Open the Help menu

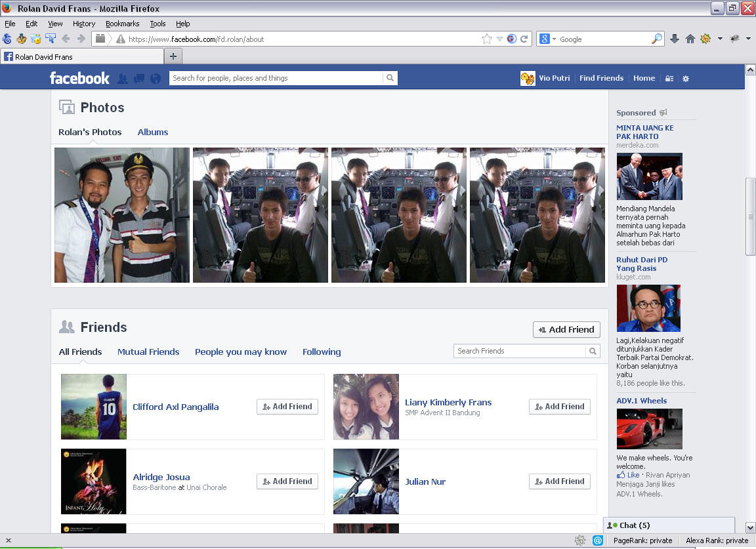click(182, 24)
